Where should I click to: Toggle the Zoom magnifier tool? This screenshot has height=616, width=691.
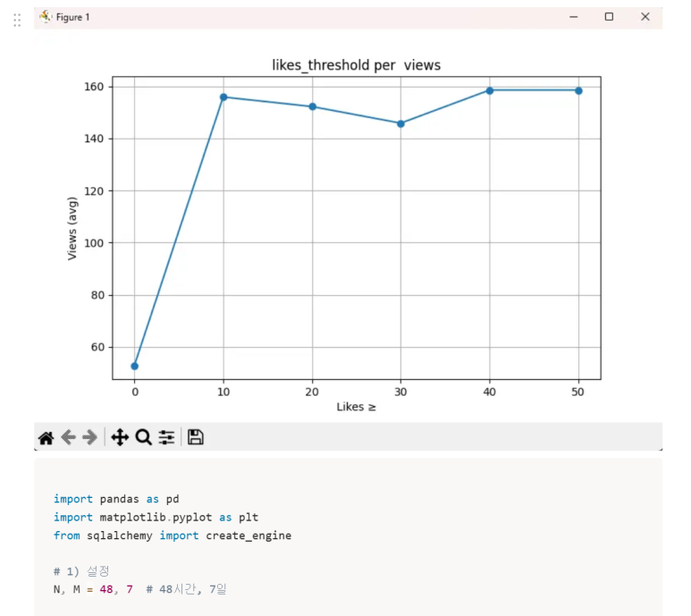[143, 437]
